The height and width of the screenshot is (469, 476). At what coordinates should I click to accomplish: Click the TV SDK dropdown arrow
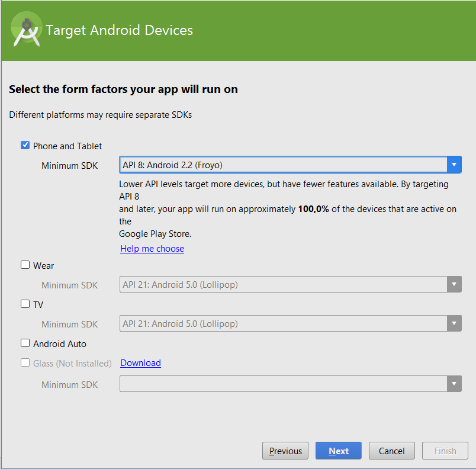click(454, 323)
